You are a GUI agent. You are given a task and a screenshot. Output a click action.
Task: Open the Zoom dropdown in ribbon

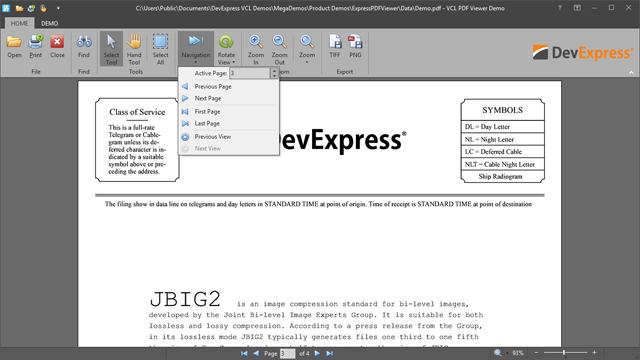[307, 49]
